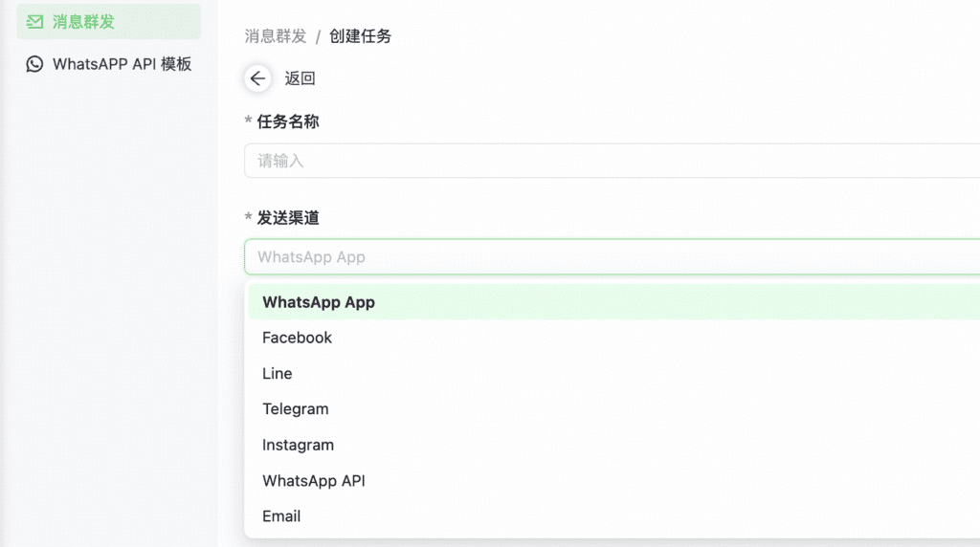Click the slash separator in the breadcrumb
This screenshot has width=980, height=547.
(318, 37)
